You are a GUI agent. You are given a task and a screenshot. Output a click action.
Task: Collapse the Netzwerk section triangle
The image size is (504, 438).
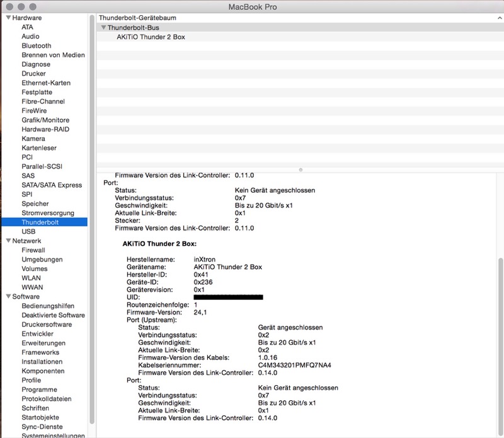point(8,241)
